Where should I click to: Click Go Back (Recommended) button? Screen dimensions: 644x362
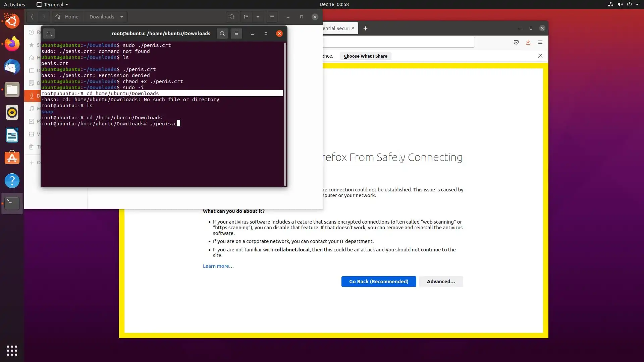click(x=378, y=282)
